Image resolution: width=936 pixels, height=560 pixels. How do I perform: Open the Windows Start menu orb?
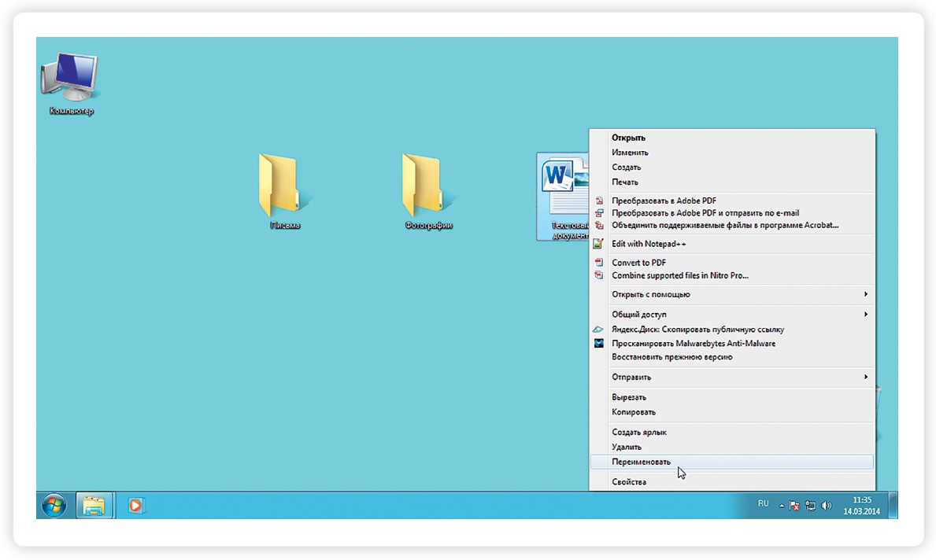coord(54,505)
